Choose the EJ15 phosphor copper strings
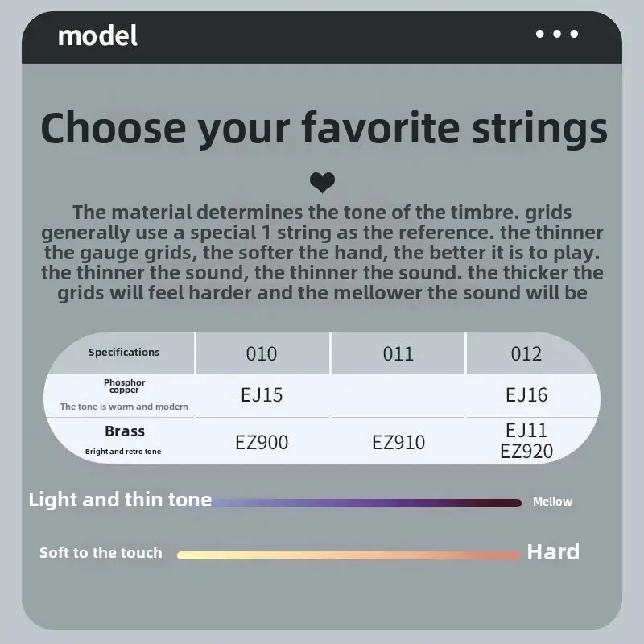This screenshot has height=644, width=644. click(x=262, y=395)
